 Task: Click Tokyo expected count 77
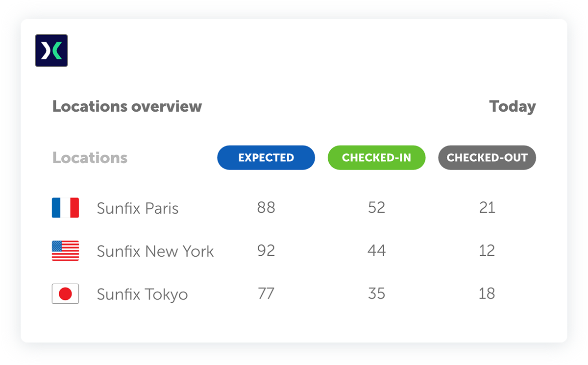(266, 294)
